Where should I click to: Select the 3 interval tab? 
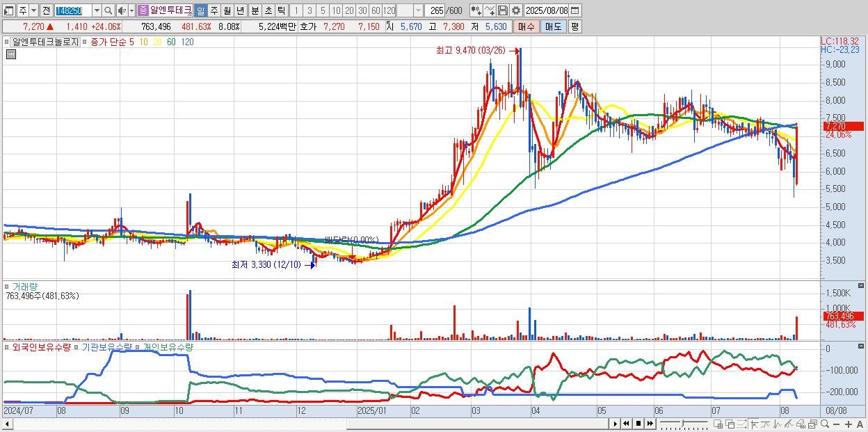pyautogui.click(x=310, y=10)
